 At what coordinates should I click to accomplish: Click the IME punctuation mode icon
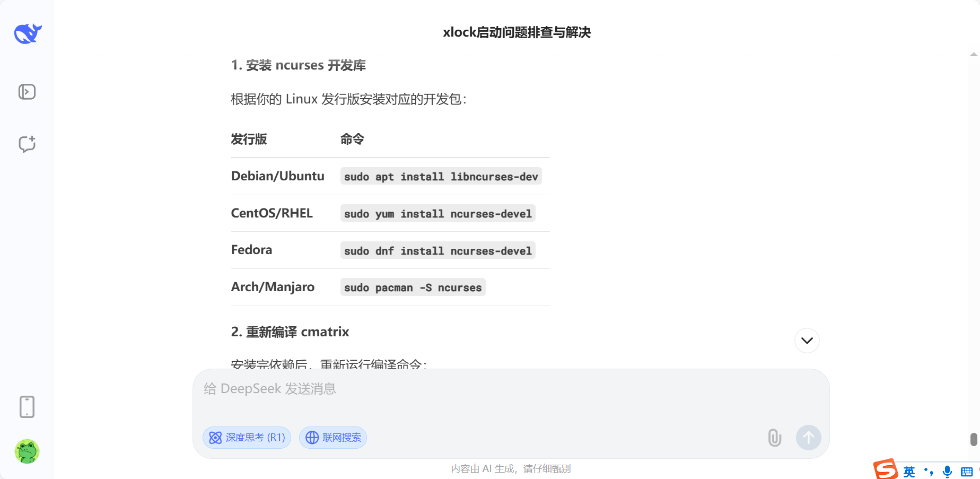click(x=928, y=472)
